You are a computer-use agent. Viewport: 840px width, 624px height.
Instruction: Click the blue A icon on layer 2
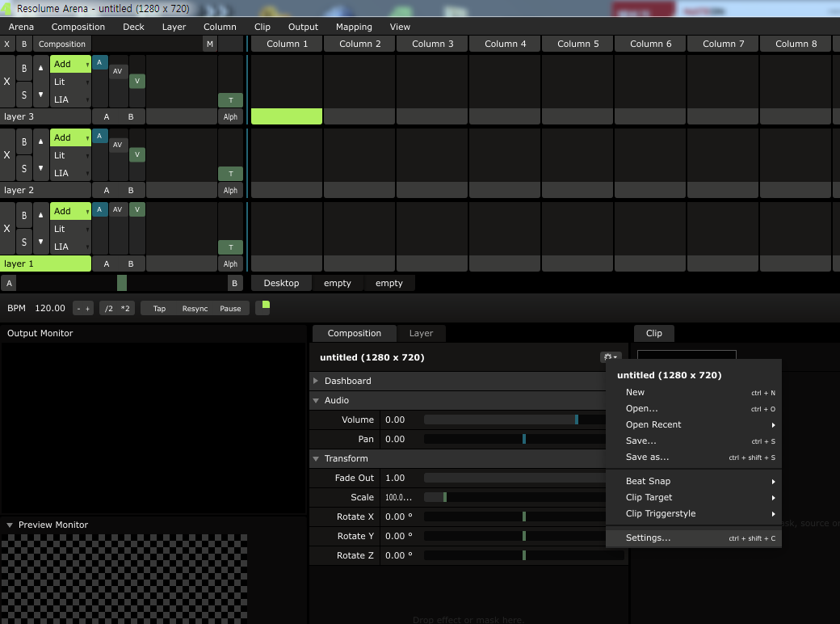coord(99,136)
